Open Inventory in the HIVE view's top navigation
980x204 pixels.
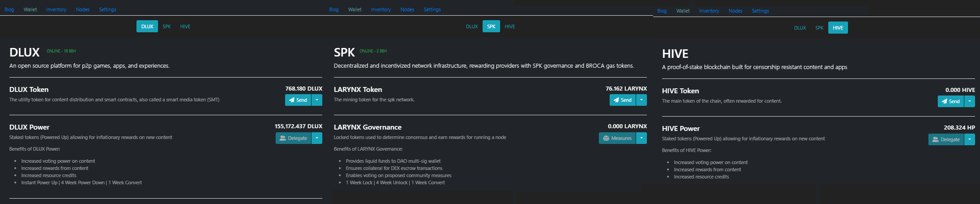tap(709, 11)
